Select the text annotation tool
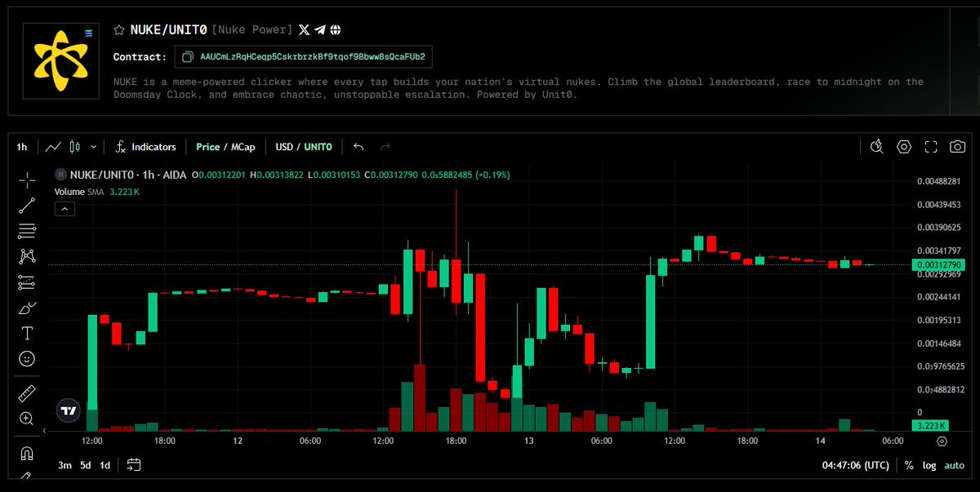This screenshot has width=980, height=492. (x=26, y=333)
